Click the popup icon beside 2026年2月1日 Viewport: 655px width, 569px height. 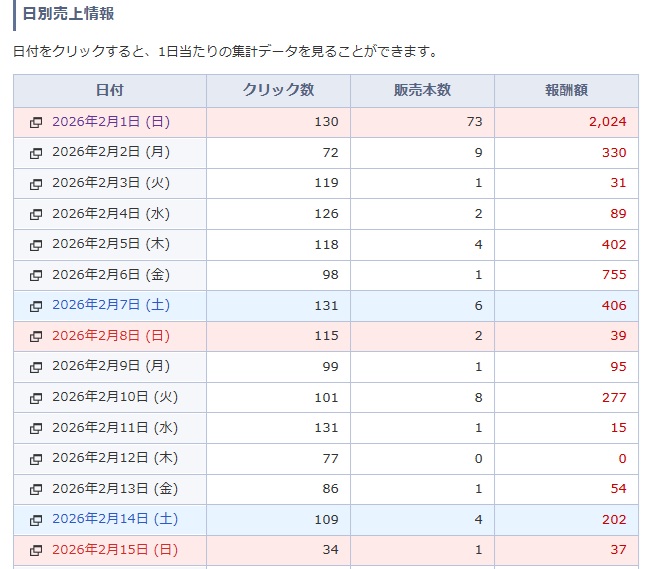pyautogui.click(x=36, y=122)
